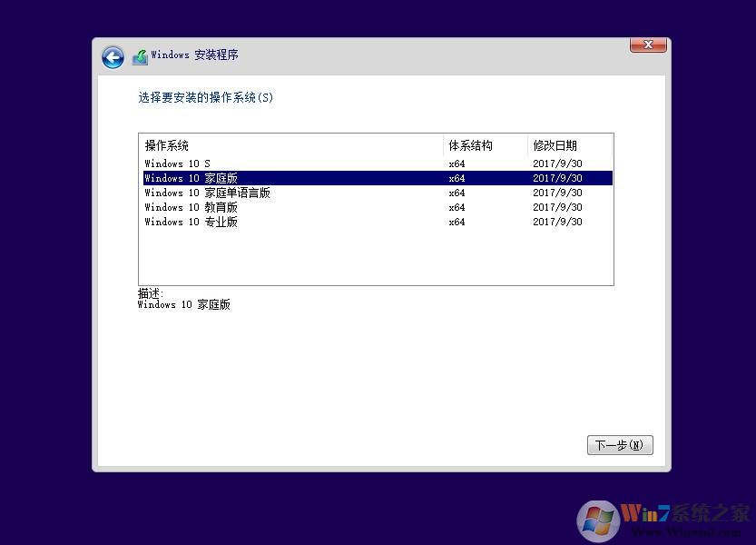This screenshot has height=545, width=756.
Task: Click 2017/9/30 date in 教育版 row
Action: tap(557, 207)
